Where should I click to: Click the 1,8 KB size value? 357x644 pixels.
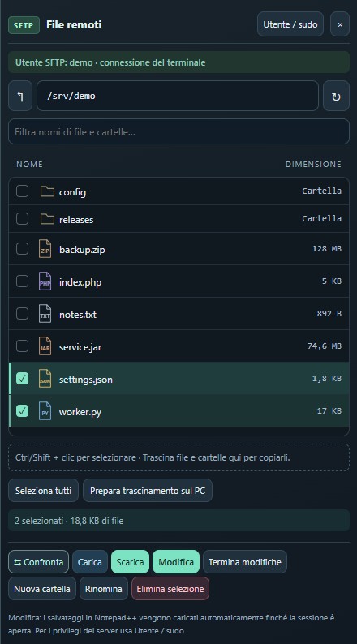click(327, 378)
